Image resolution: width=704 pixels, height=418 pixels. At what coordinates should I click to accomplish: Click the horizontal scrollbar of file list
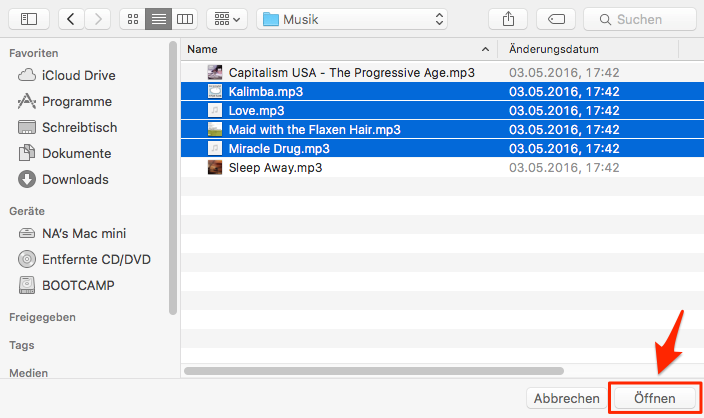tap(374, 371)
